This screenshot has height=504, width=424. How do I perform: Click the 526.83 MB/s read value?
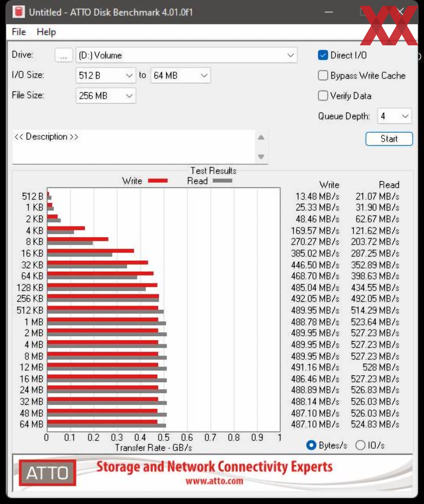[x=375, y=390]
